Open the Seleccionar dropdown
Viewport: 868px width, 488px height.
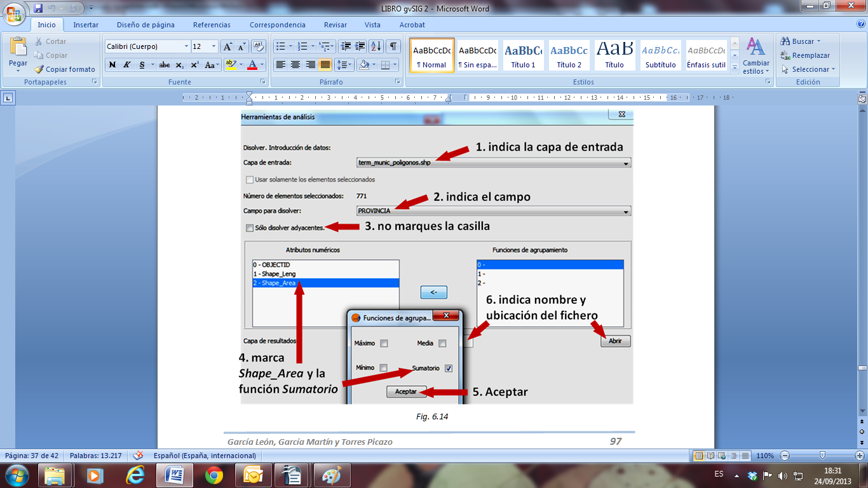808,69
